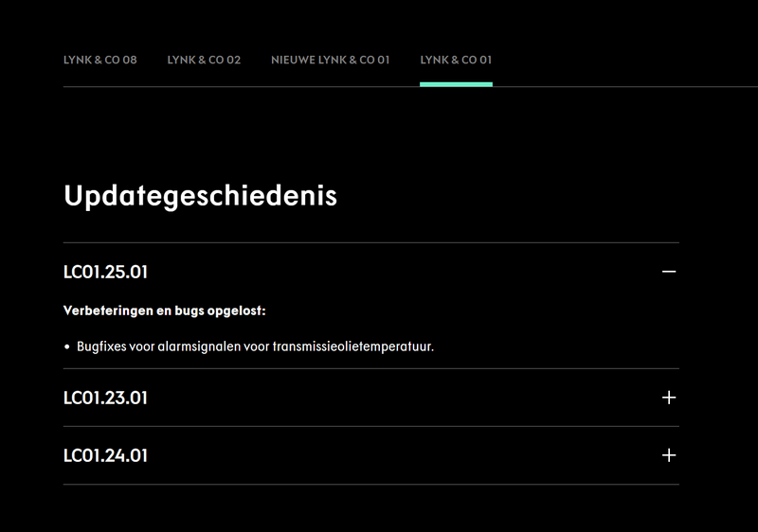Expand LC01.24.01 with its plus icon
This screenshot has height=532, width=758.
click(x=669, y=455)
